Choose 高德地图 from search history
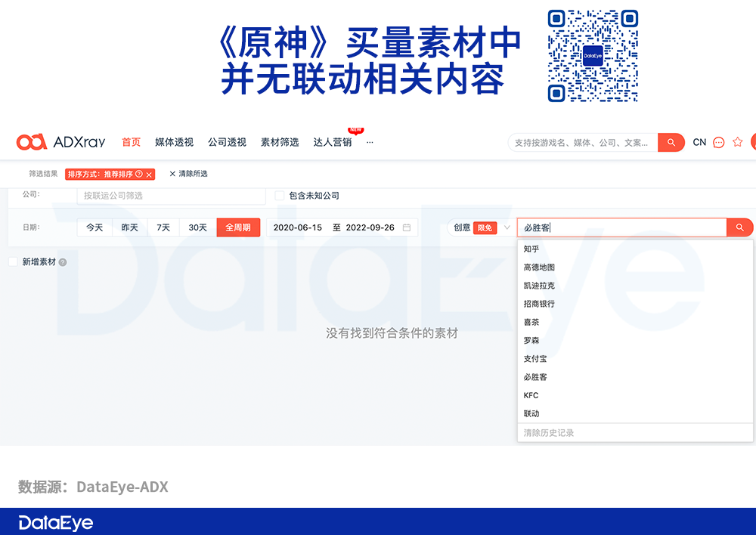The width and height of the screenshot is (756, 535). click(x=539, y=267)
